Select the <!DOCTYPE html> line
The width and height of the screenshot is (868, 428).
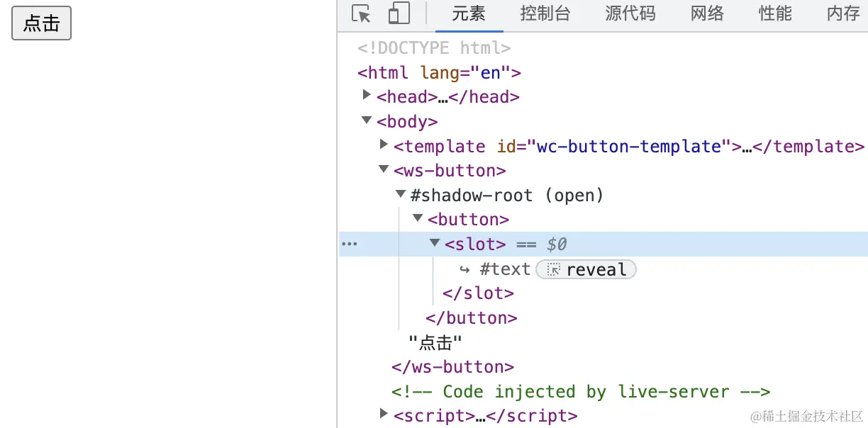pyautogui.click(x=434, y=48)
